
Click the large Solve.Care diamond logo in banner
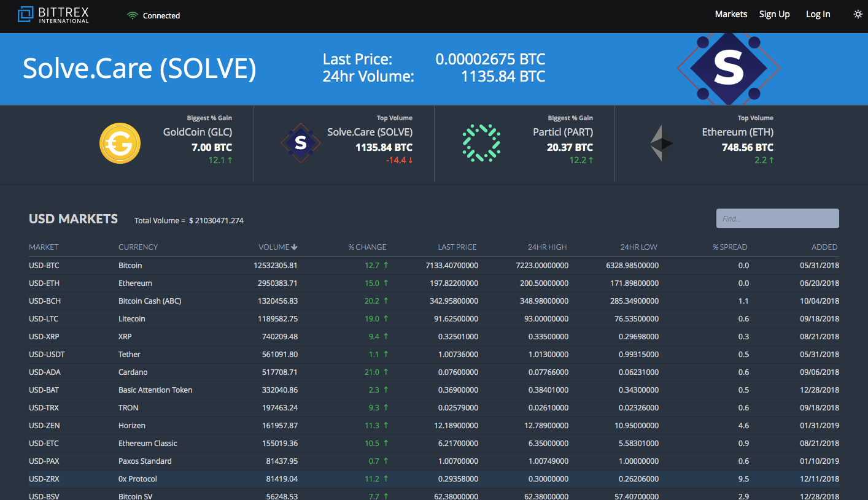[729, 69]
